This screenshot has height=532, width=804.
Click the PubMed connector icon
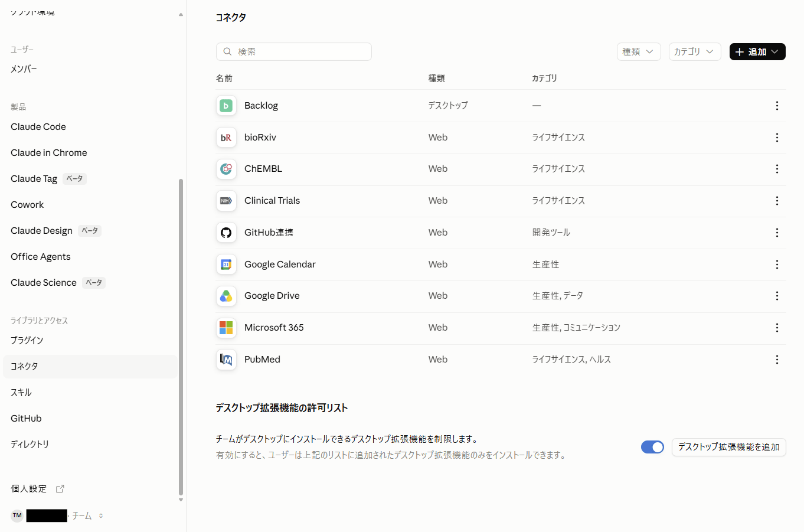pos(226,360)
